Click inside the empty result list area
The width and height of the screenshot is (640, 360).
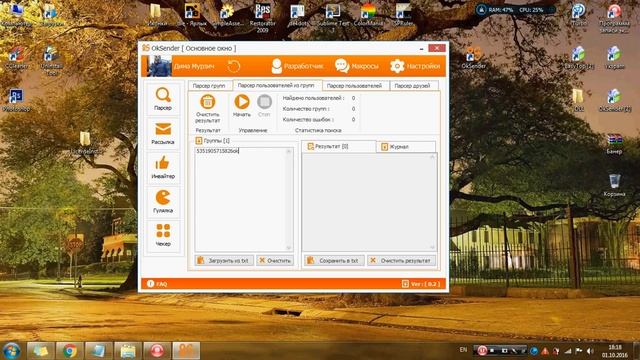pyautogui.click(x=366, y=202)
